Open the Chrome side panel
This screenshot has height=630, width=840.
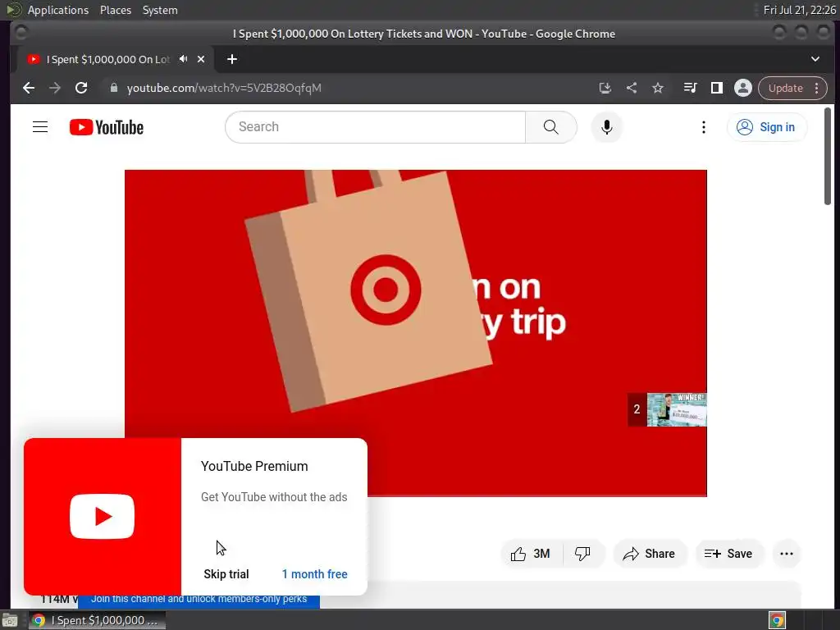click(x=717, y=88)
